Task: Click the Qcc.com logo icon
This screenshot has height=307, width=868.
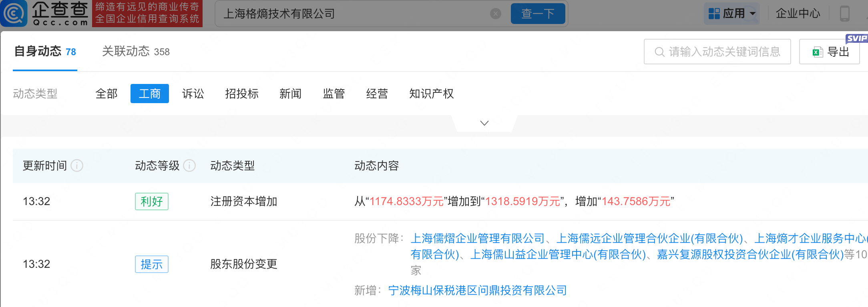Action: 14,14
